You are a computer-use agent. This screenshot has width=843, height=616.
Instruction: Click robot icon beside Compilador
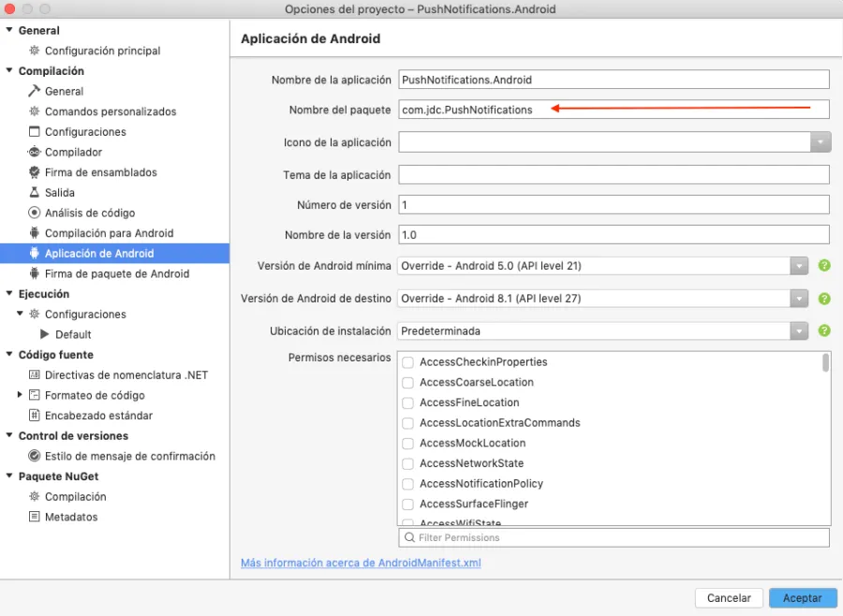click(x=35, y=152)
